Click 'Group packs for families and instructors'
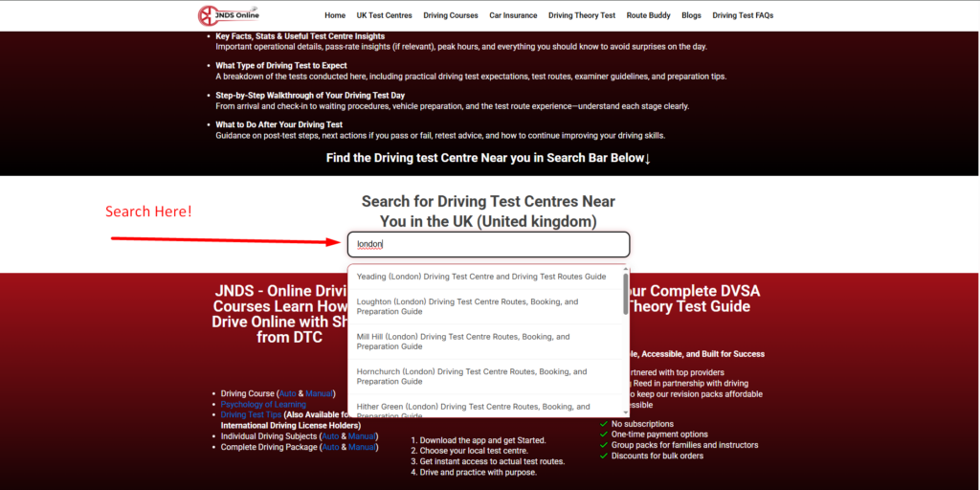Screen dimensions: 980x490 click(679, 445)
